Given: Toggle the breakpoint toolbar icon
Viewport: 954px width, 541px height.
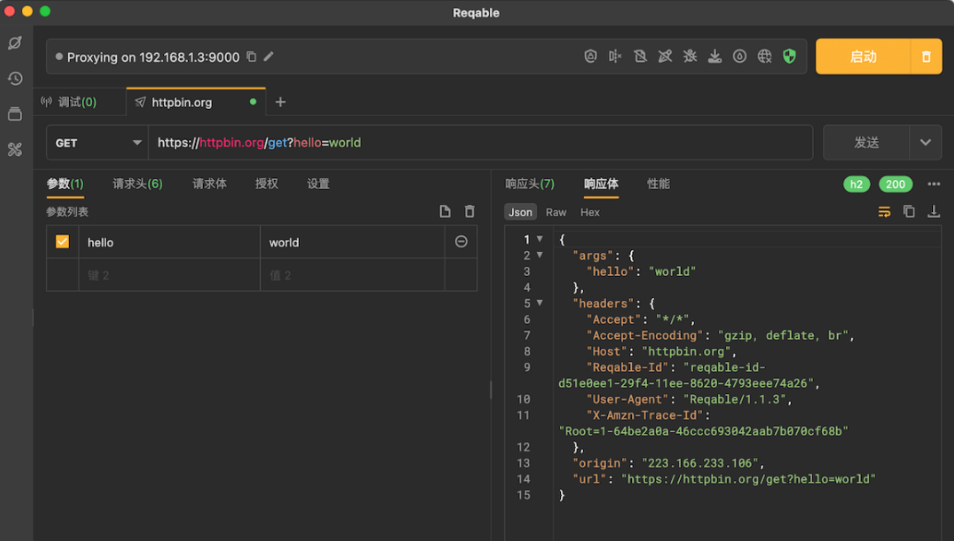Looking at the screenshot, I should click(x=615, y=57).
